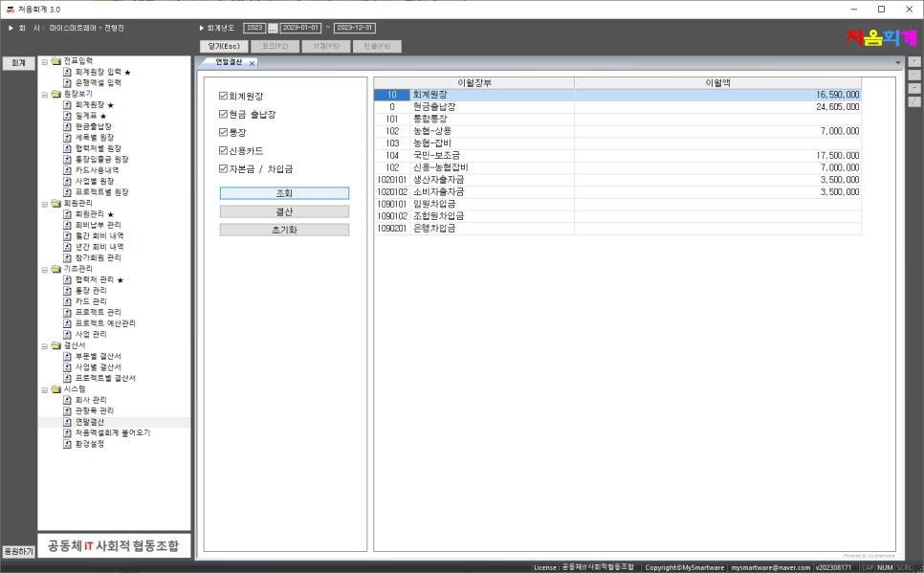Click the 인쇄(F9) button
924x573 pixels.
coord(377,46)
